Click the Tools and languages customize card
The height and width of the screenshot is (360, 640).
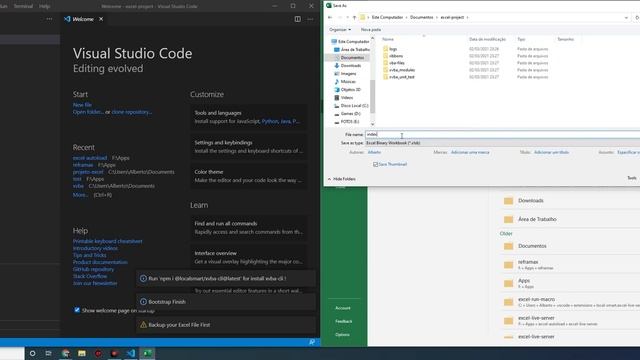249,117
